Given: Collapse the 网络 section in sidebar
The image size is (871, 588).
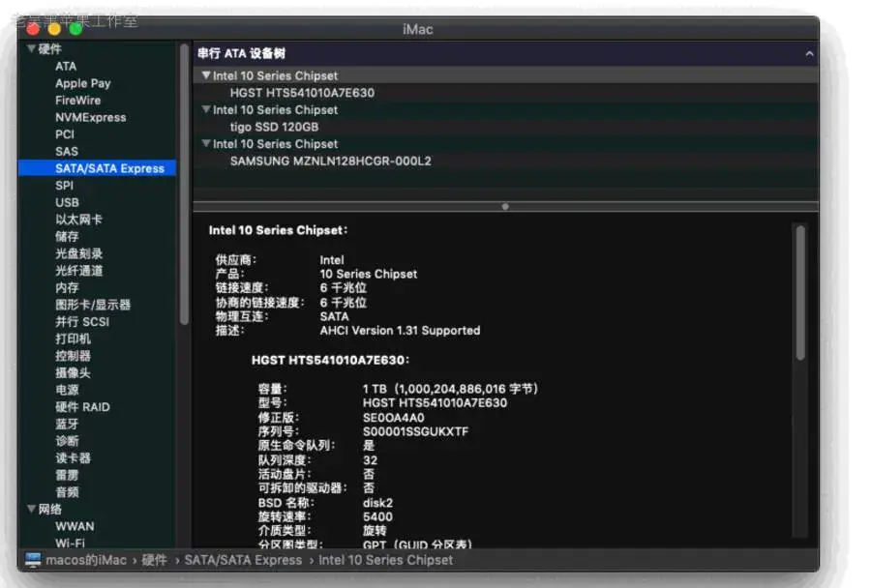Looking at the screenshot, I should point(32,509).
